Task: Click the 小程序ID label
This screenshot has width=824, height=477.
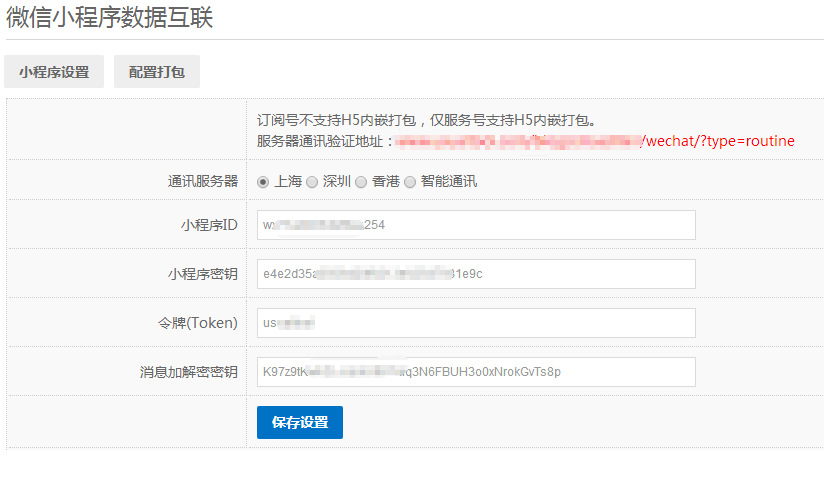Action: click(x=209, y=225)
